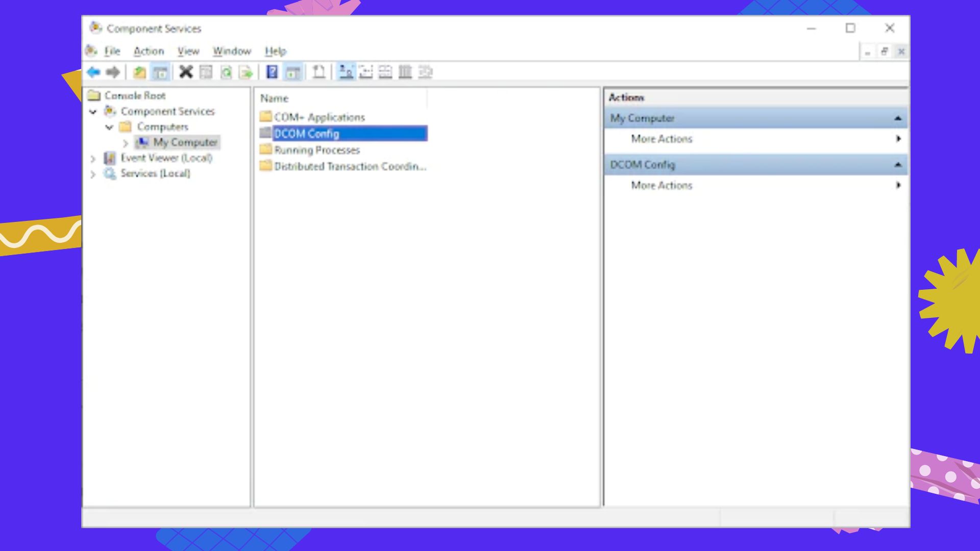Close the inner MMC child window
The image size is (980, 551).
pos(901,52)
